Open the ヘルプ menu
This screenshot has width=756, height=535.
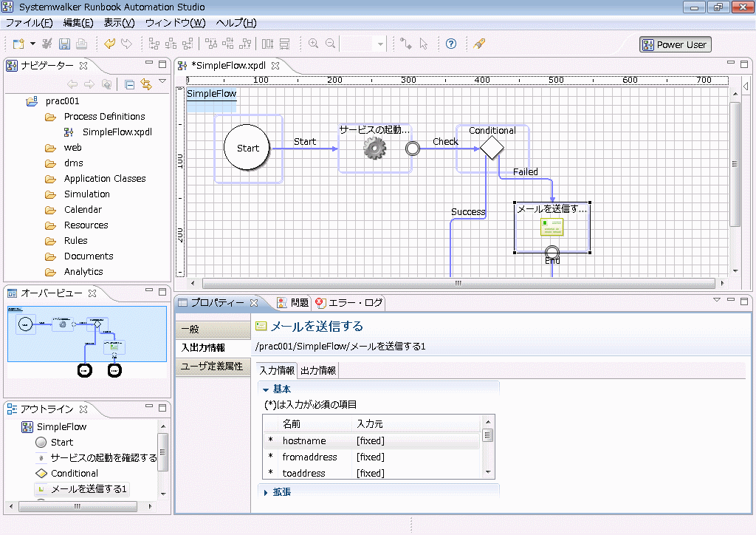pos(236,23)
